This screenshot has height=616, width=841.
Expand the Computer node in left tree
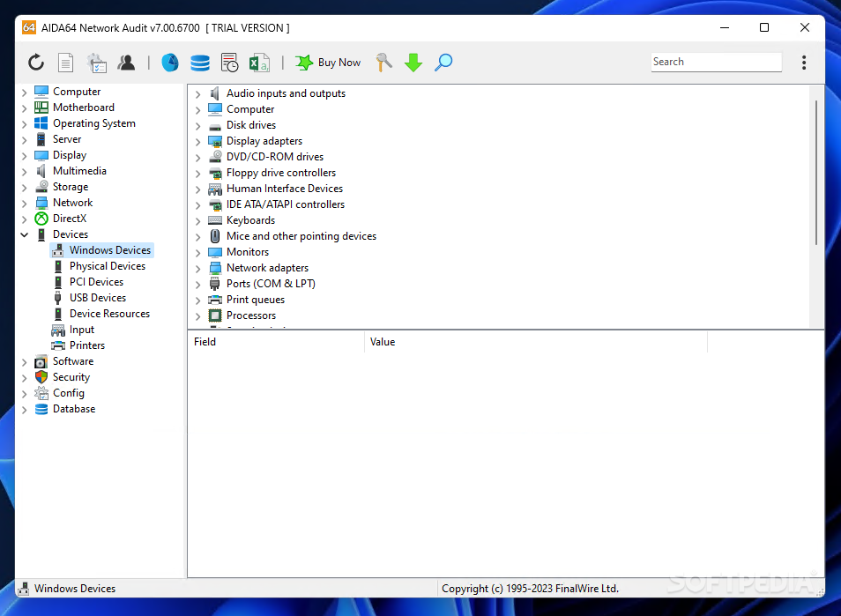point(24,93)
